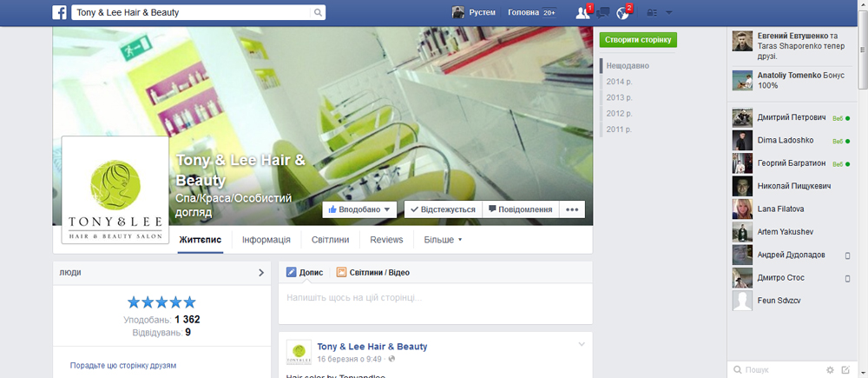Screen dimensions: 868x378
Task: Click the Facebook logo icon
Action: pyautogui.click(x=59, y=12)
